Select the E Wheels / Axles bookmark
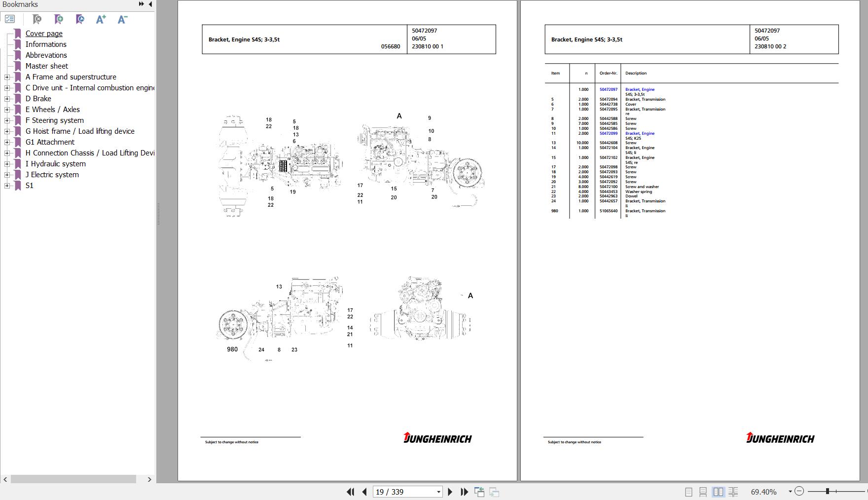Screen dimensions: 868x500 [53, 110]
